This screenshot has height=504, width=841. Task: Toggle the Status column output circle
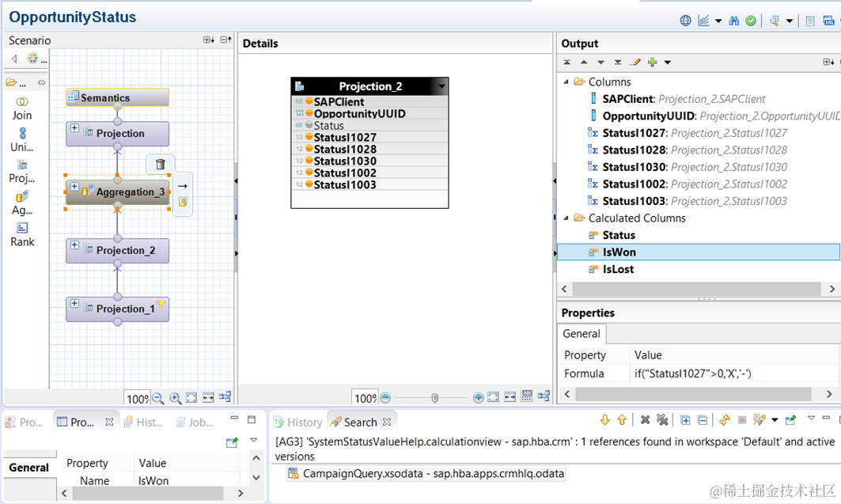click(309, 125)
